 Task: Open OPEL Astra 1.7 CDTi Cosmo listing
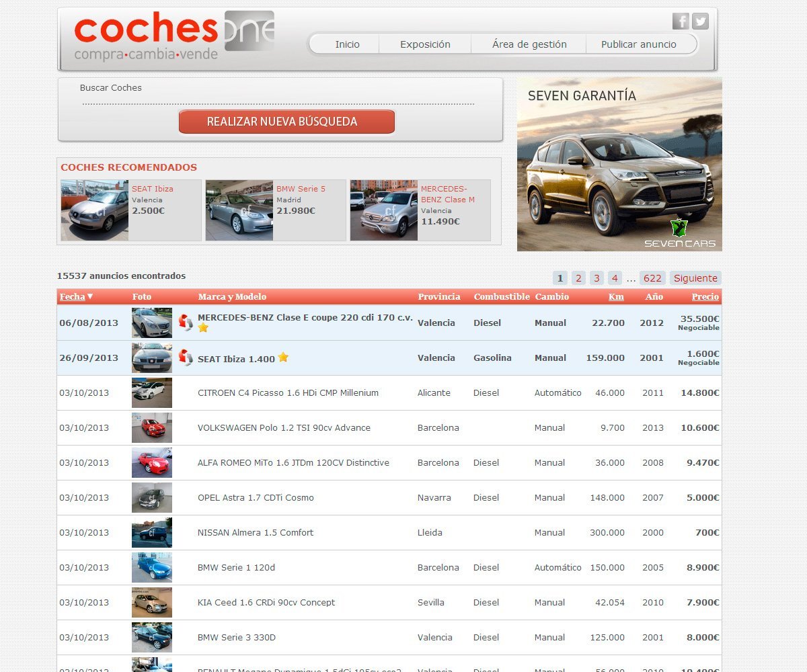[256, 497]
